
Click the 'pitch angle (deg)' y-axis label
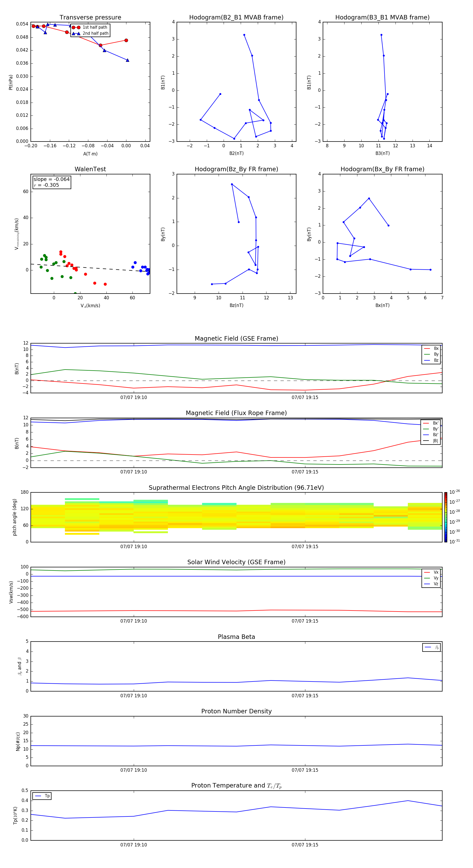[14, 517]
